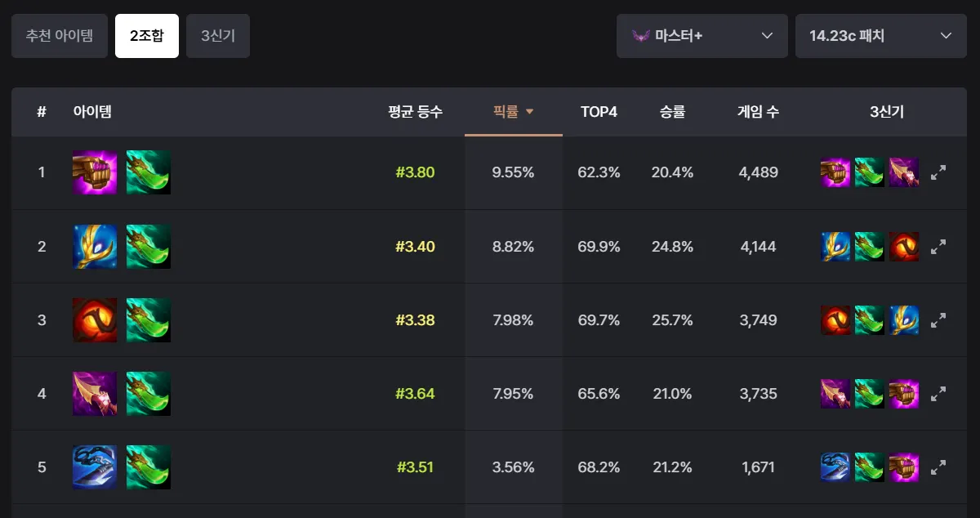Sort table by 게임 수 column
Viewport: 980px width, 518px height.
(x=758, y=112)
